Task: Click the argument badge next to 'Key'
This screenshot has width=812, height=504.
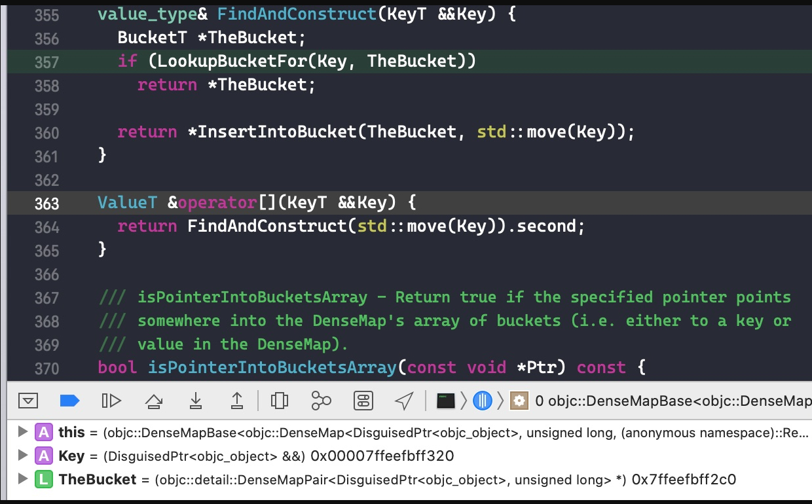Action: pyautogui.click(x=43, y=456)
